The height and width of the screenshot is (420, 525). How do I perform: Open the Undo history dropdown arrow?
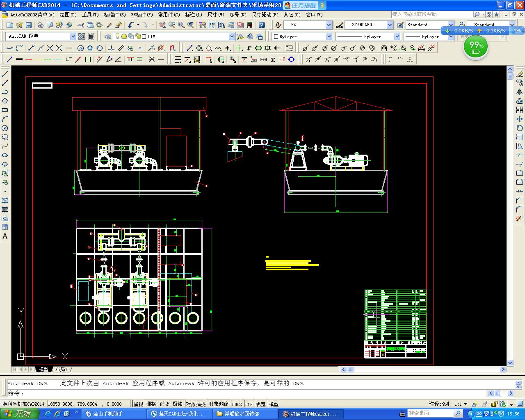(138, 25)
